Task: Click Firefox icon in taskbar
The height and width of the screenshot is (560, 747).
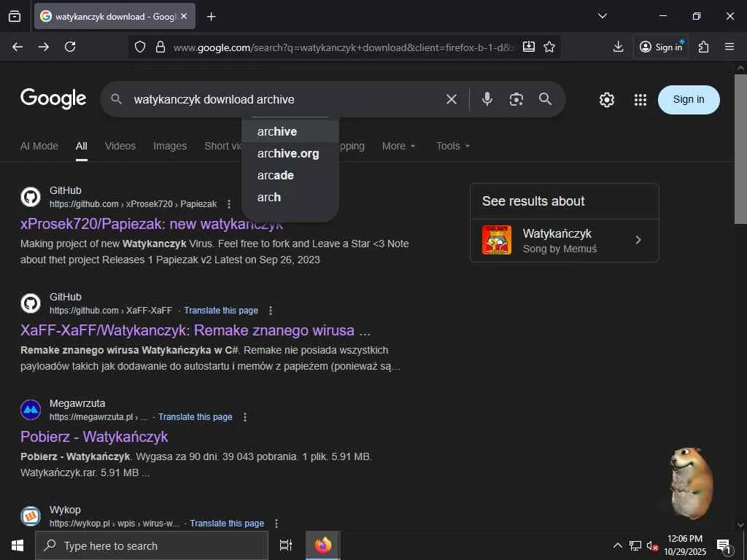Action: pyautogui.click(x=322, y=545)
